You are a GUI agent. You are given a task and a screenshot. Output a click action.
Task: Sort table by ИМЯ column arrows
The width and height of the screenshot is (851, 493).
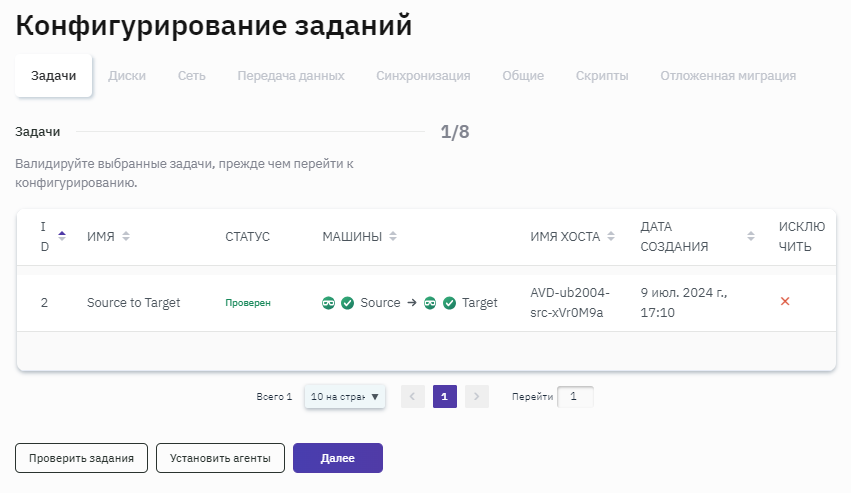click(x=126, y=237)
